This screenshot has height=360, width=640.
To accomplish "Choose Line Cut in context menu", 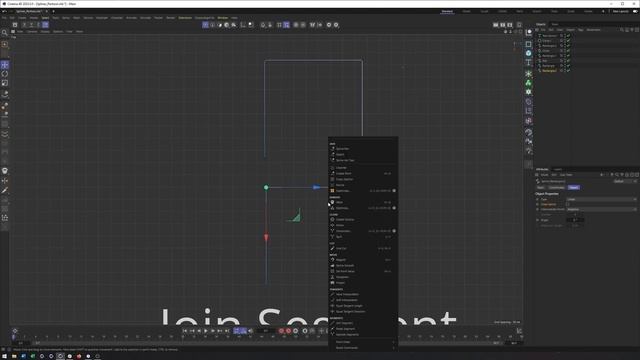I will coord(341,248).
